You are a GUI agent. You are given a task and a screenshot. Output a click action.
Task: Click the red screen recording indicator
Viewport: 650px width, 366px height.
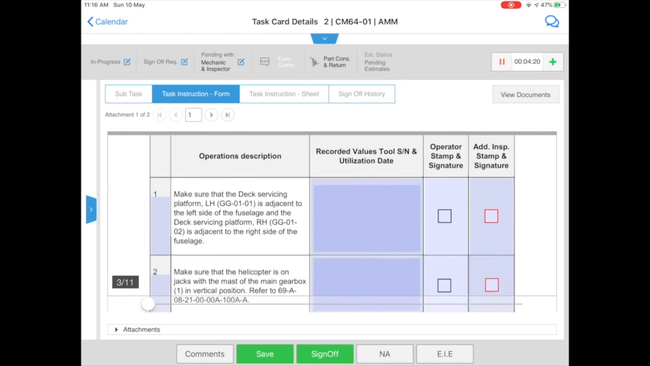[511, 5]
